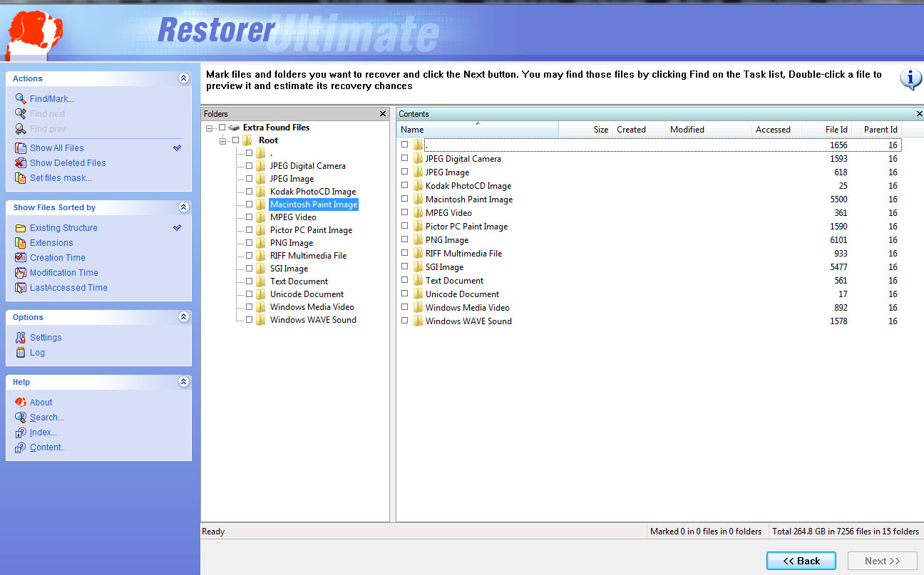This screenshot has height=575, width=924.
Task: Click the Windows WAVE Sound folder icon in Contents
Action: tap(418, 321)
